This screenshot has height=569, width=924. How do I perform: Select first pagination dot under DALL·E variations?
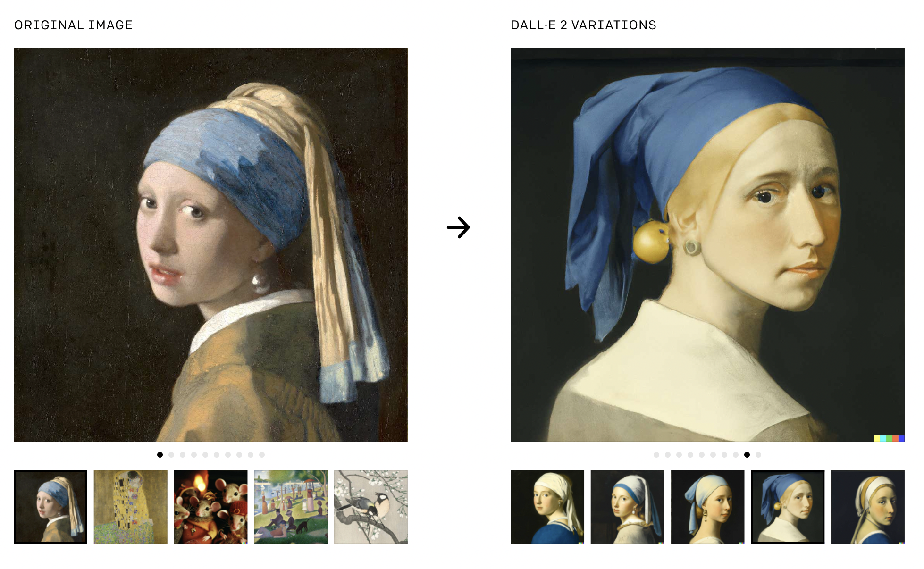pos(656,455)
